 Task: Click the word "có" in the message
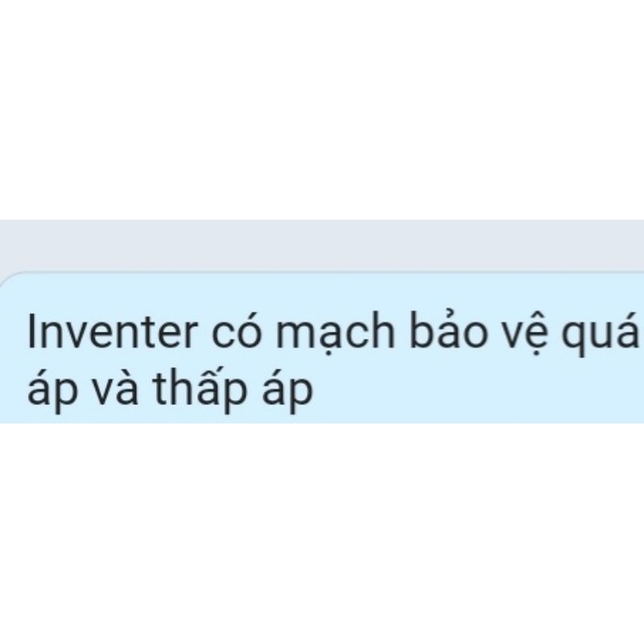[x=237, y=331]
